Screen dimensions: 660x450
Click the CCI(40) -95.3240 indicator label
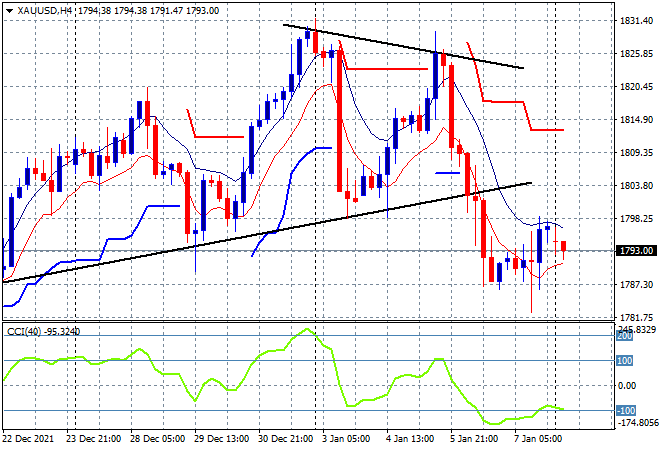pyautogui.click(x=44, y=332)
